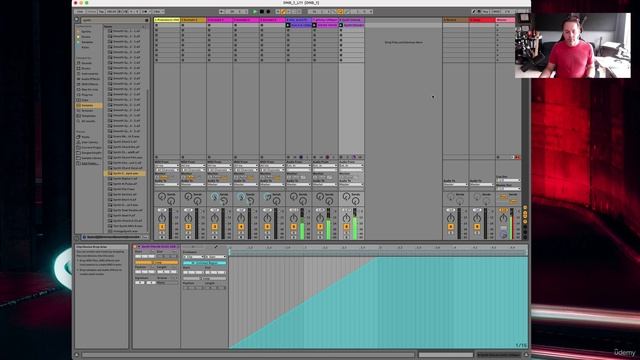Click the Link button in control bar

click(80, 12)
